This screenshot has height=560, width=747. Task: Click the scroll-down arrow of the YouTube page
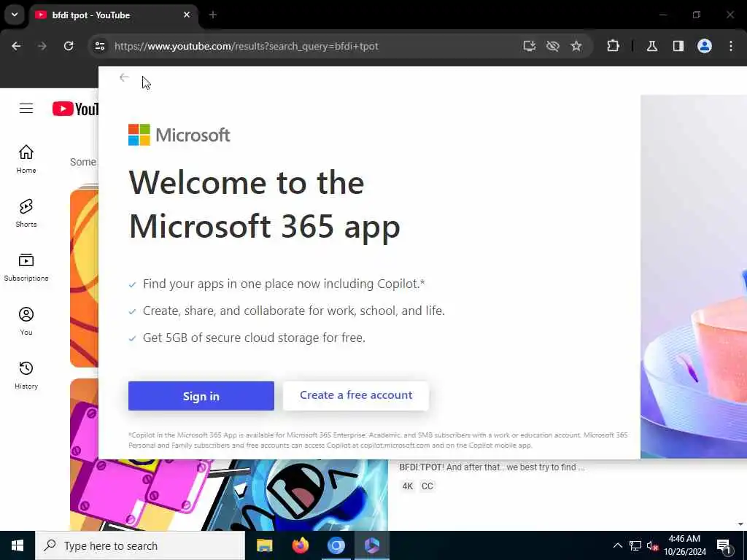pyautogui.click(x=741, y=524)
